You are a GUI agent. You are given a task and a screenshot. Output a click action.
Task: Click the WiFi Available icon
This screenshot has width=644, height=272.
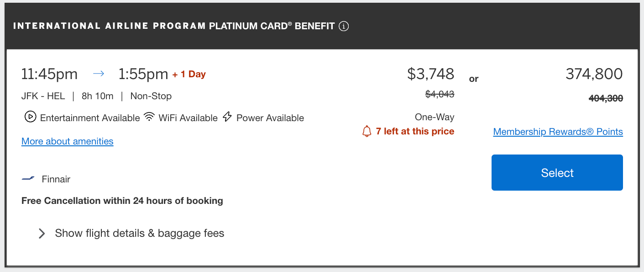[149, 117]
